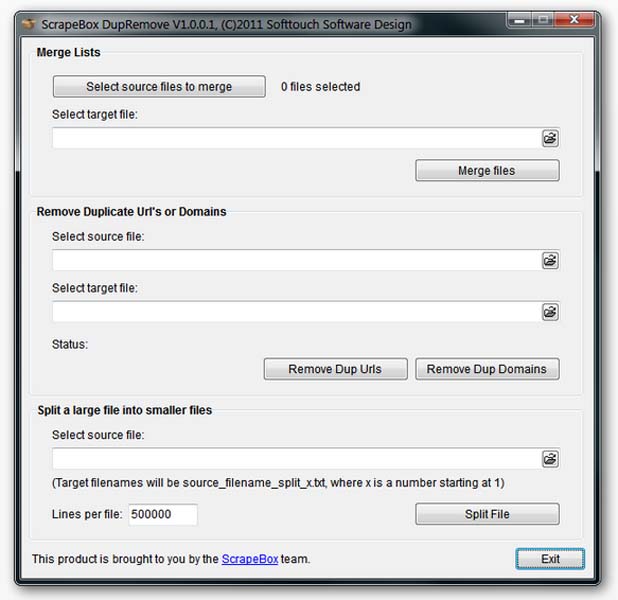Click Remove Dup Domains button

point(487,369)
